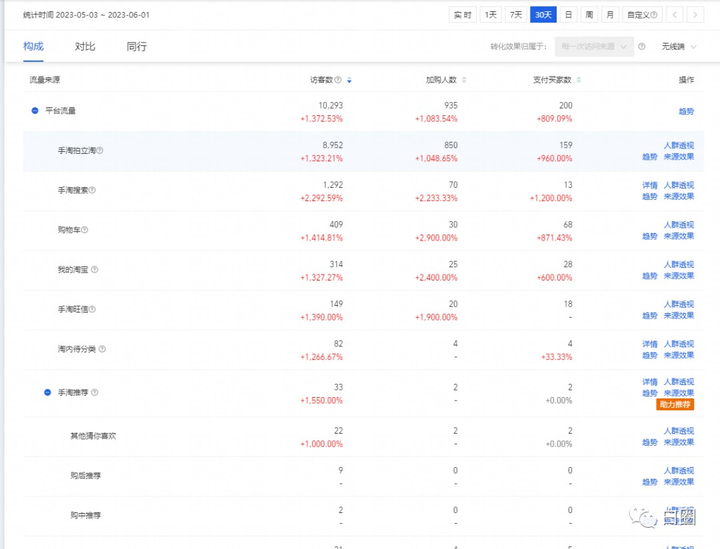Collapse the 平台流量 row group
Screen dimensions: 720x549
(x=35, y=111)
